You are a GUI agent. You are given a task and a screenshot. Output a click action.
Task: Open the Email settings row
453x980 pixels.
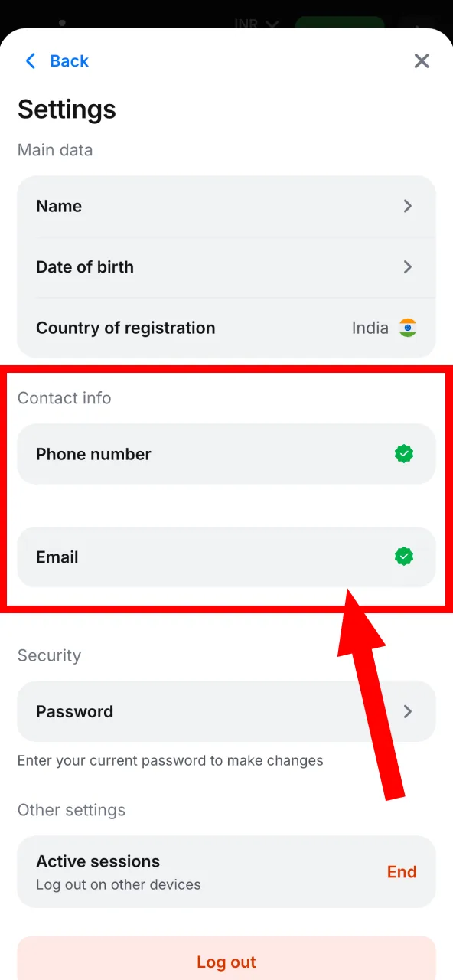pos(226,557)
